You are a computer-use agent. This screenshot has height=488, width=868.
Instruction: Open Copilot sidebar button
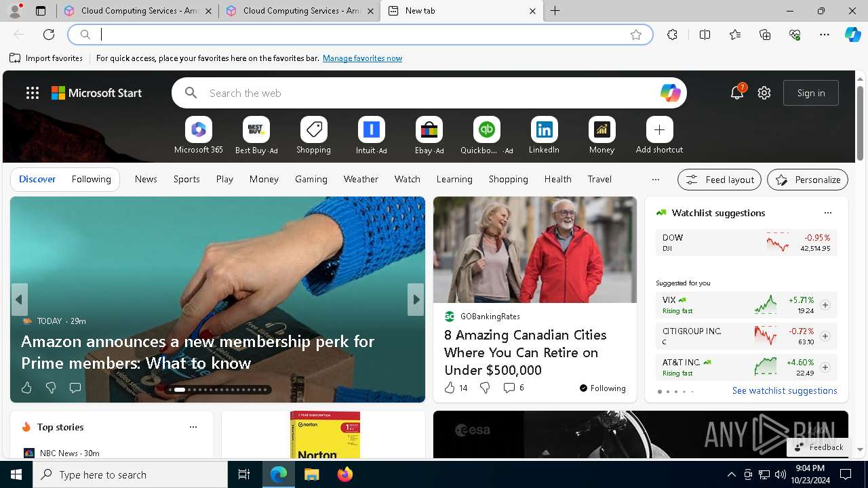point(852,35)
